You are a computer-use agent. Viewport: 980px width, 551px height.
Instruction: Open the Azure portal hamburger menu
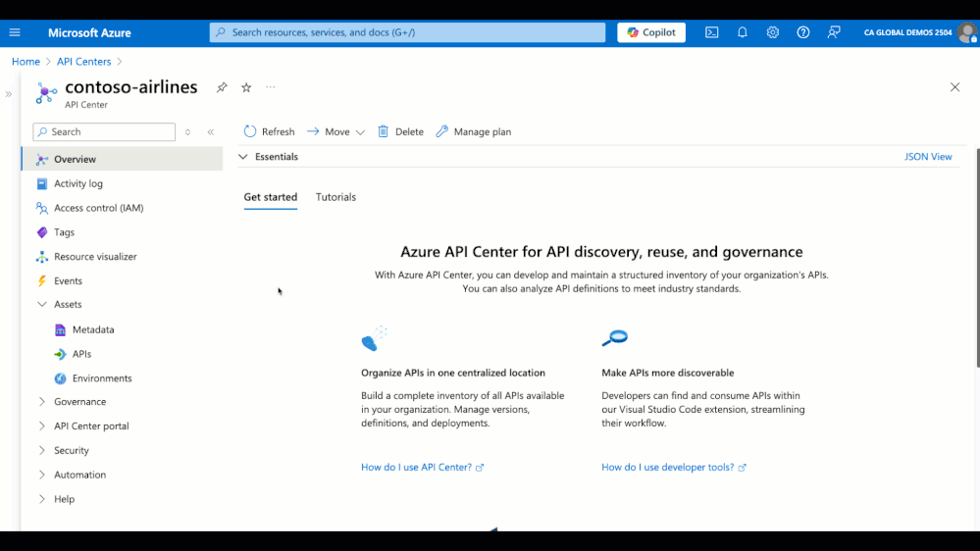point(15,32)
